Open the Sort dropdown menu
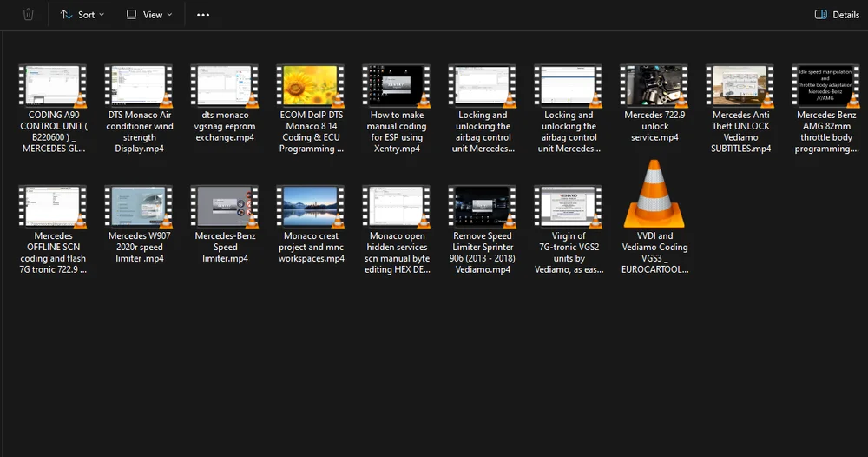This screenshot has height=457, width=868. pyautogui.click(x=82, y=15)
